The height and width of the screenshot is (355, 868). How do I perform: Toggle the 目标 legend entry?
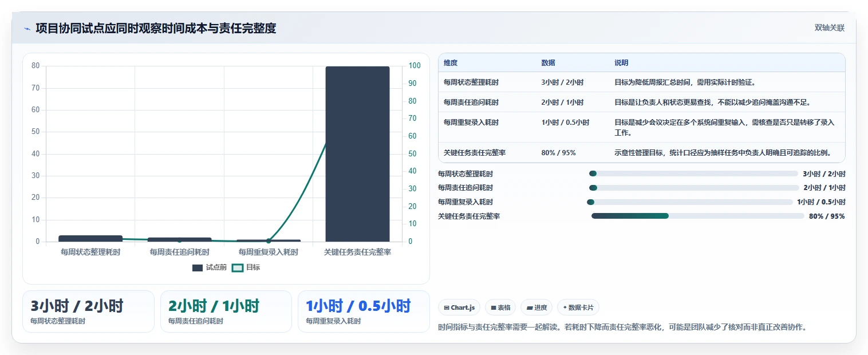click(246, 267)
